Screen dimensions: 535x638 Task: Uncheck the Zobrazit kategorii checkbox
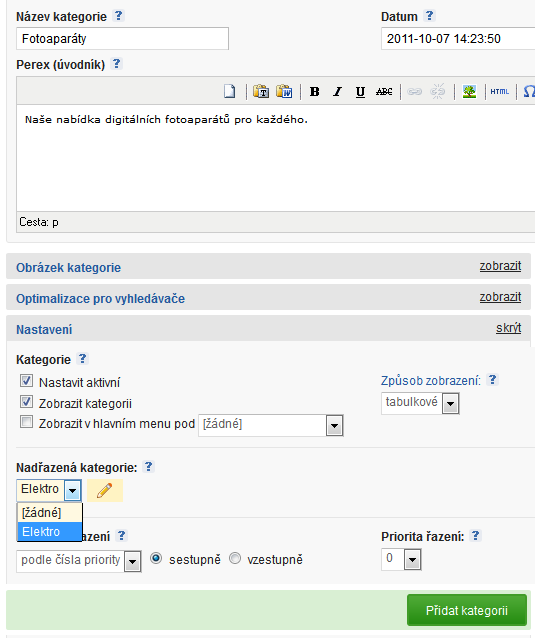[26, 402]
